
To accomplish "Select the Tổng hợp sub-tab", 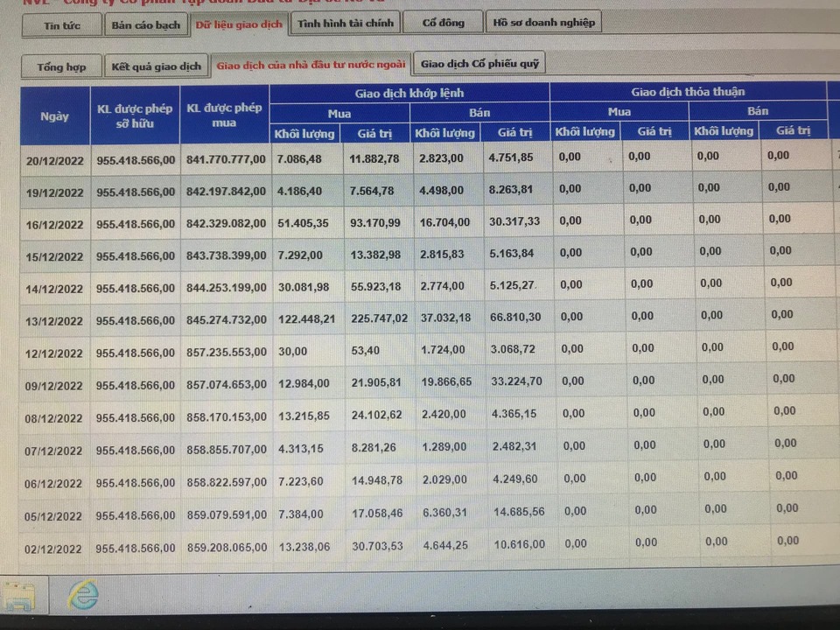I will click(x=61, y=67).
